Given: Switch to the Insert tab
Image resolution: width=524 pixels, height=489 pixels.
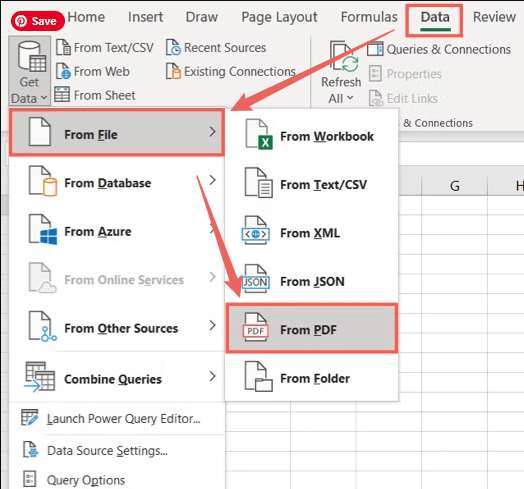Looking at the screenshot, I should pyautogui.click(x=145, y=17).
